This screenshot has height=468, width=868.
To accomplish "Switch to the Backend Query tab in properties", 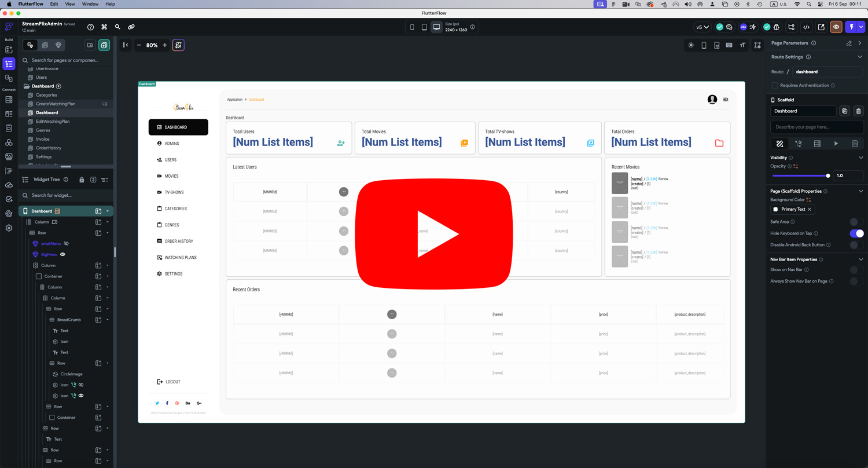I will tap(817, 144).
